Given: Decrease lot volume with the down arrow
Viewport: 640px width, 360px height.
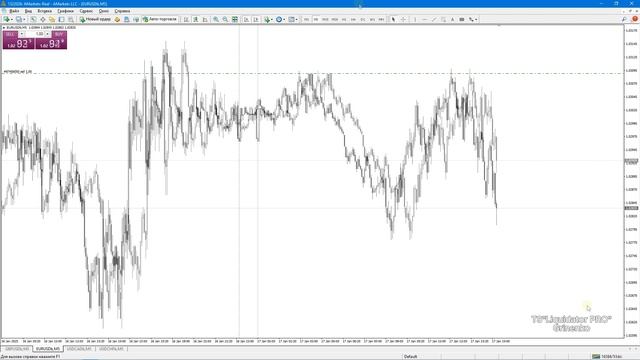Looking at the screenshot, I should coord(22,34).
